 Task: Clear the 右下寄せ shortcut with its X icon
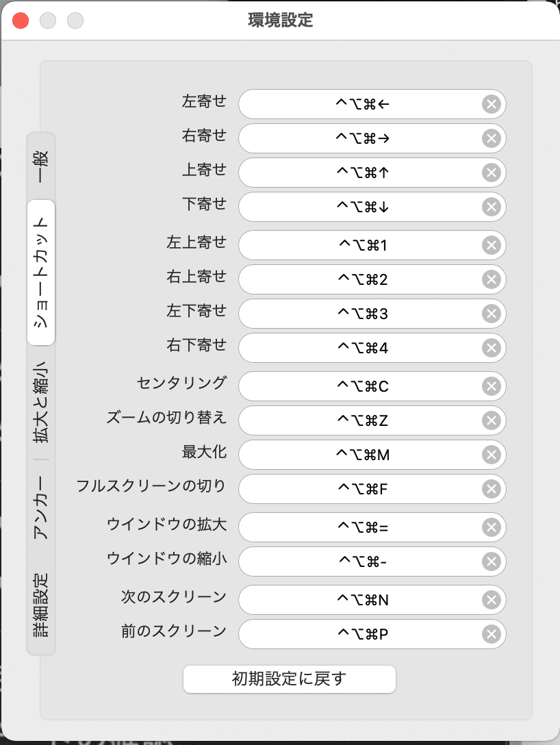pos(492,348)
